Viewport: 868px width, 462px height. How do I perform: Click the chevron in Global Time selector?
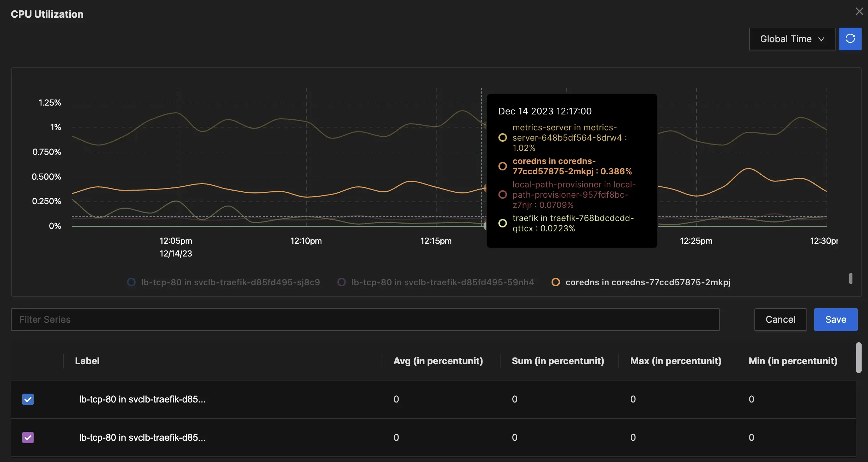tap(821, 39)
